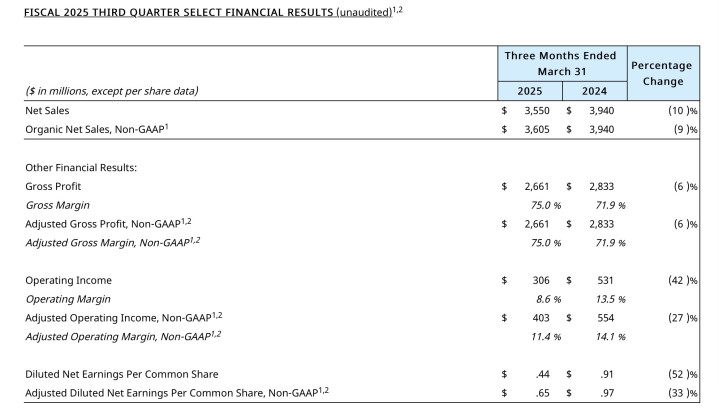Select the 2025 column header

530,91
